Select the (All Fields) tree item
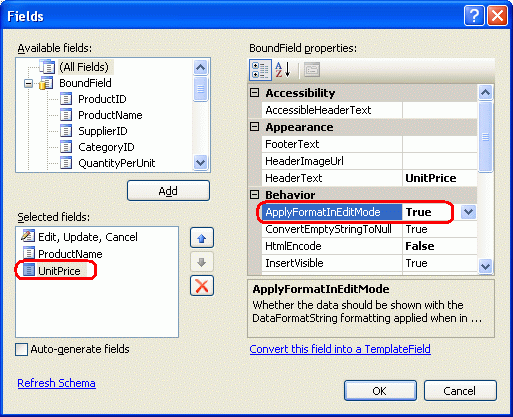The height and width of the screenshot is (417, 513). click(x=84, y=67)
